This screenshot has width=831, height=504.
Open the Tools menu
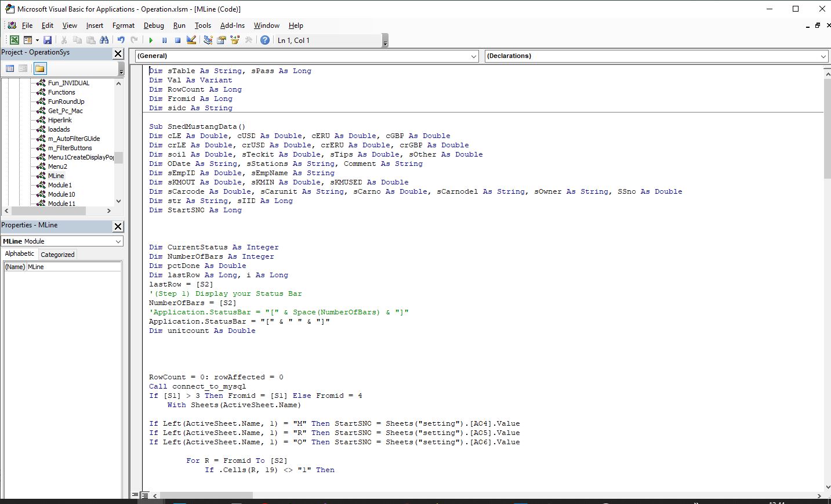202,26
